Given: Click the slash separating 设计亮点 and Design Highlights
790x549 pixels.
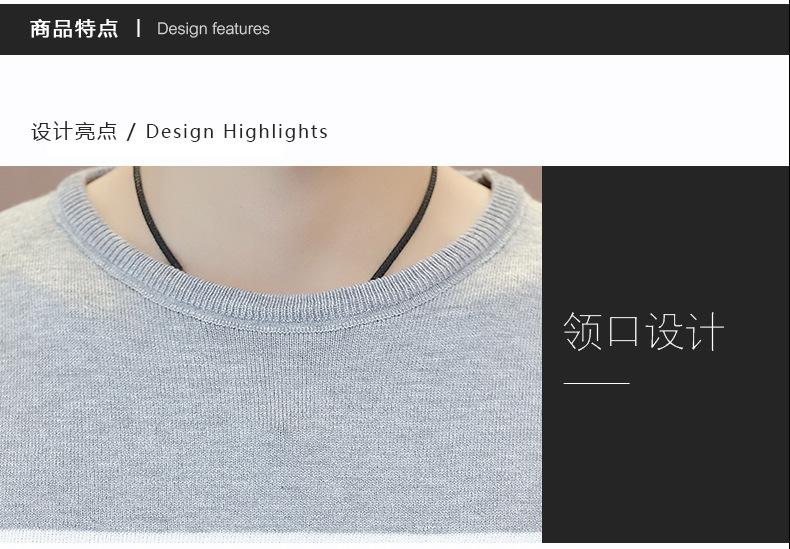Looking at the screenshot, I should (x=131, y=132).
